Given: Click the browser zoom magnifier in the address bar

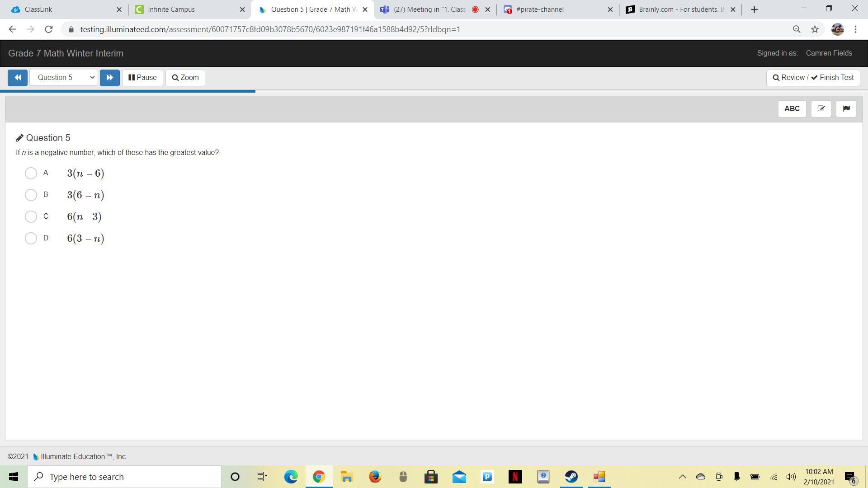Looking at the screenshot, I should click(x=797, y=29).
